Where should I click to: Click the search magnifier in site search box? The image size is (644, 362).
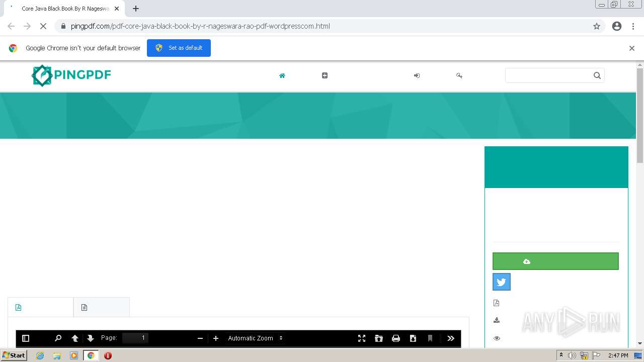[x=597, y=75]
